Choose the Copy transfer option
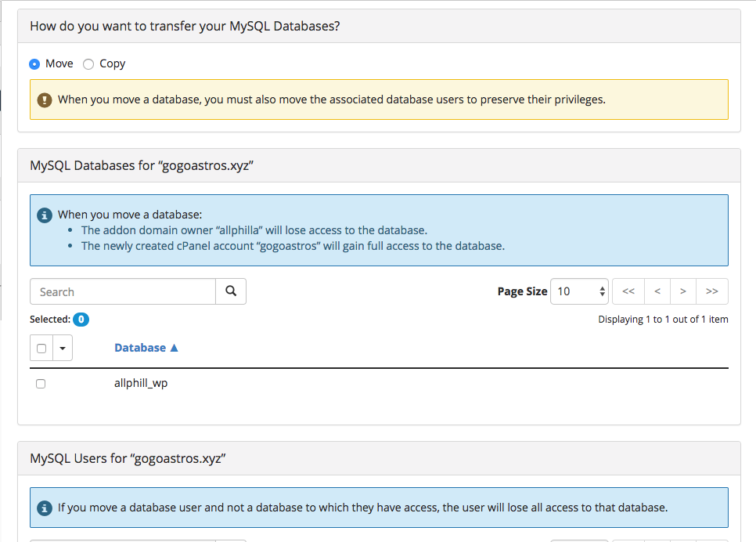This screenshot has width=756, height=542. 88,64
